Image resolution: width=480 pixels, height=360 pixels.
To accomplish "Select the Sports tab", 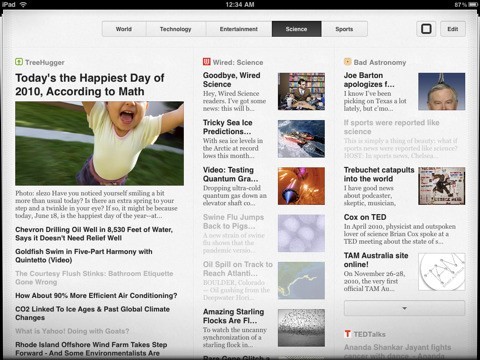I will (344, 29).
